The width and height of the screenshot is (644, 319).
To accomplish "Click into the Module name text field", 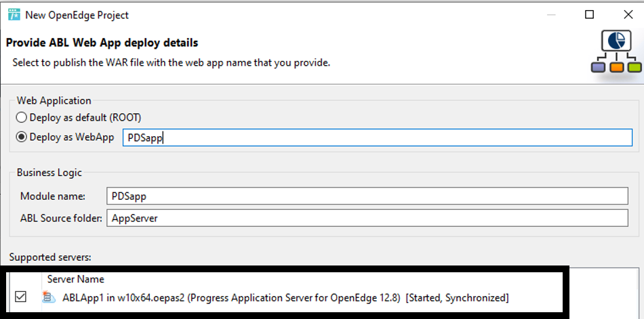I will pyautogui.click(x=367, y=196).
